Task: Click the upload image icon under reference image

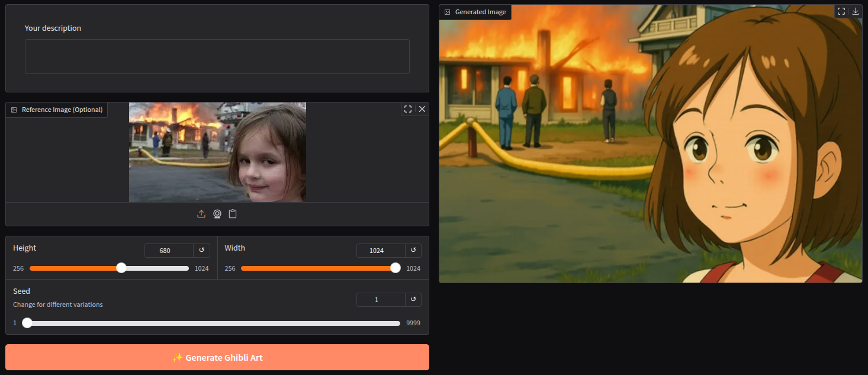Action: tap(201, 214)
